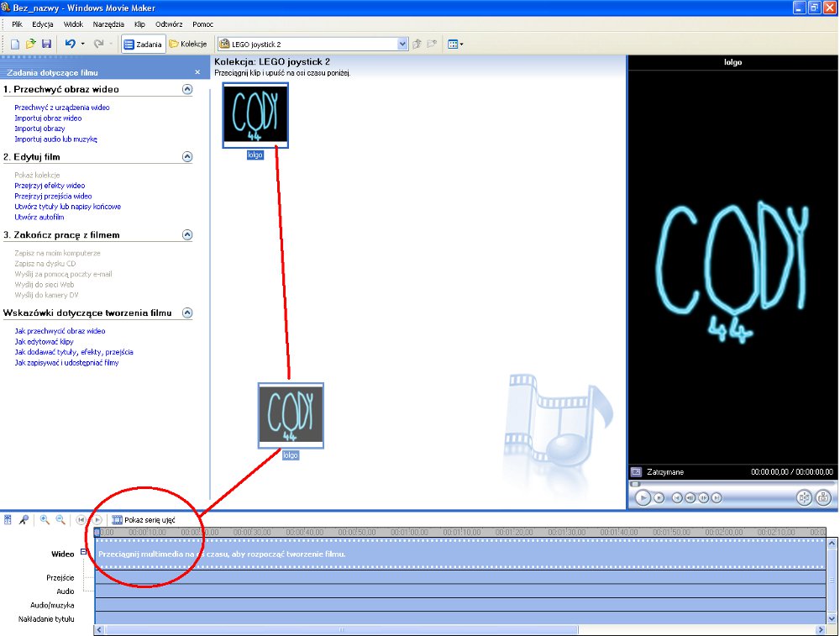
Task: Collapse the Edytuj film section
Action: [x=187, y=157]
